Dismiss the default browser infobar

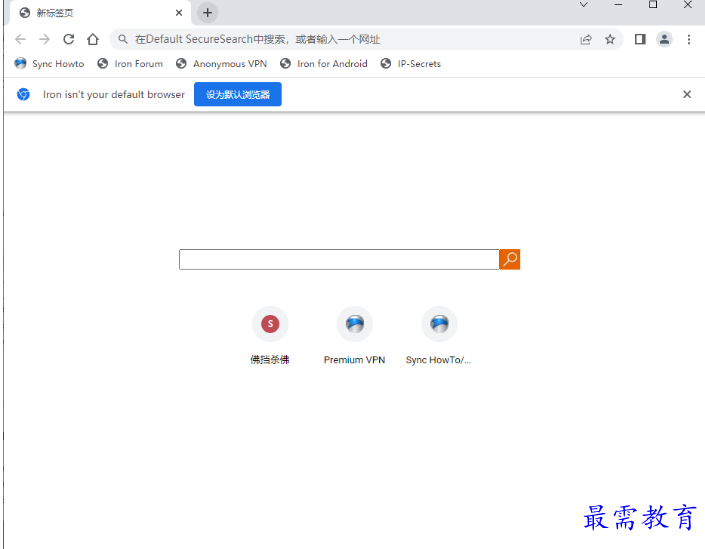click(x=687, y=94)
